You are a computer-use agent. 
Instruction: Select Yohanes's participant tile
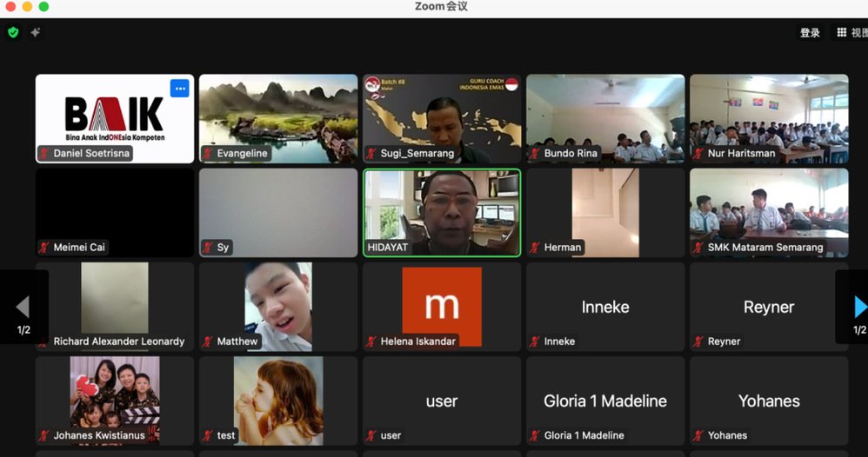(769, 401)
